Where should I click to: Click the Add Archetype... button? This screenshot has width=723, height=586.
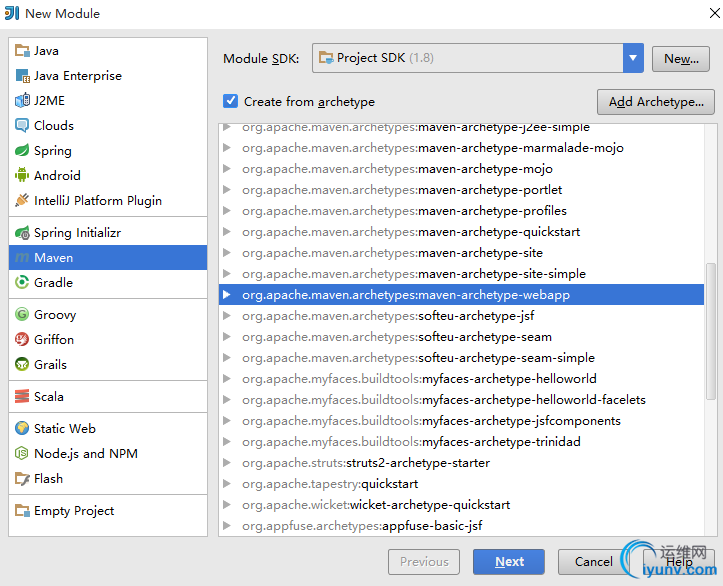click(656, 102)
